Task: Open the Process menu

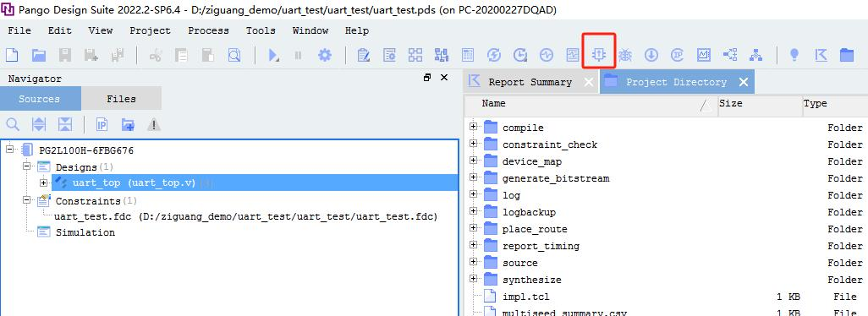Action: [x=208, y=30]
